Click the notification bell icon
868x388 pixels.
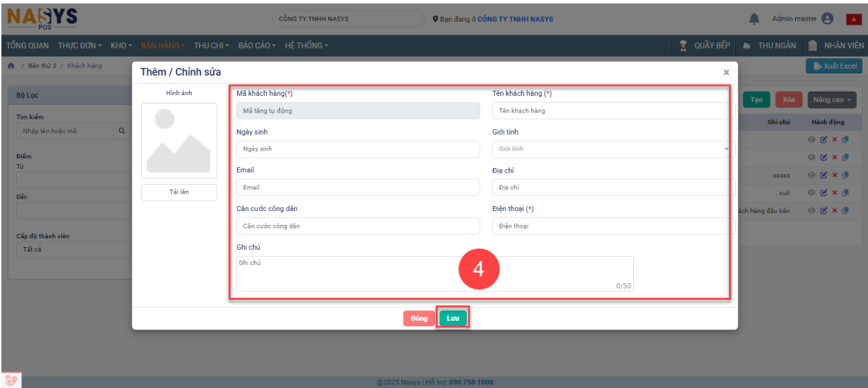754,19
